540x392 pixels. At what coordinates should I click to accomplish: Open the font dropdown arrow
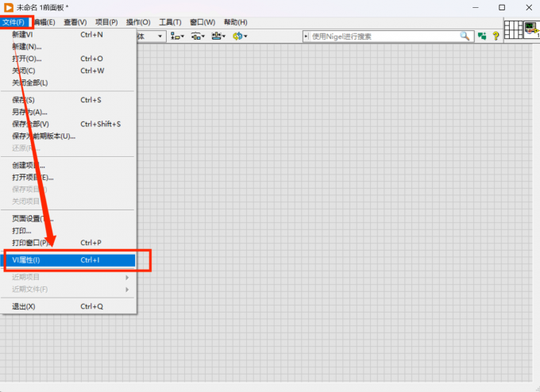pos(160,37)
